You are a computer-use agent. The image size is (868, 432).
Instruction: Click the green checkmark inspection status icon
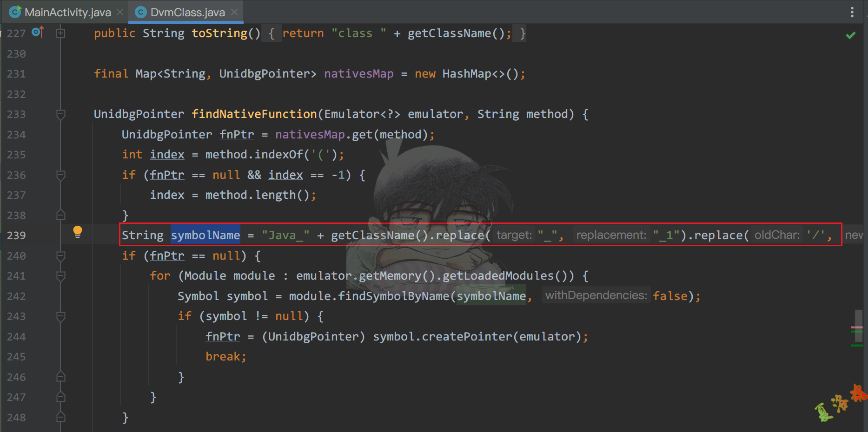850,35
